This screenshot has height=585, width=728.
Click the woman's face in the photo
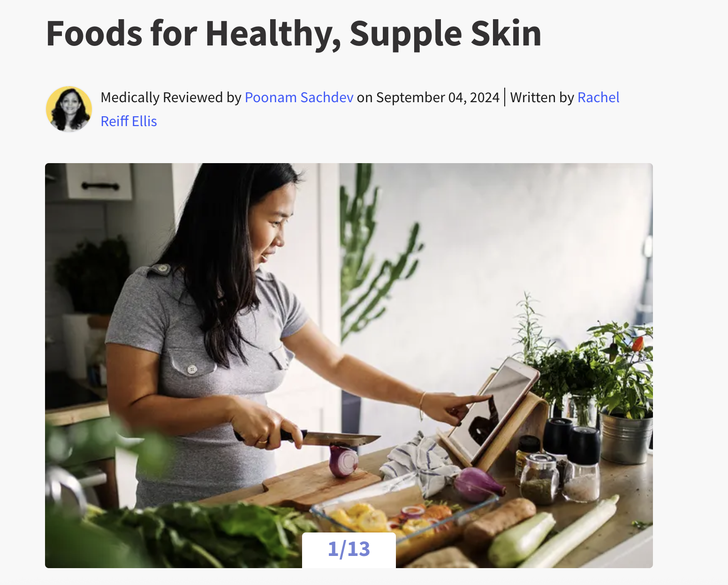click(x=269, y=225)
